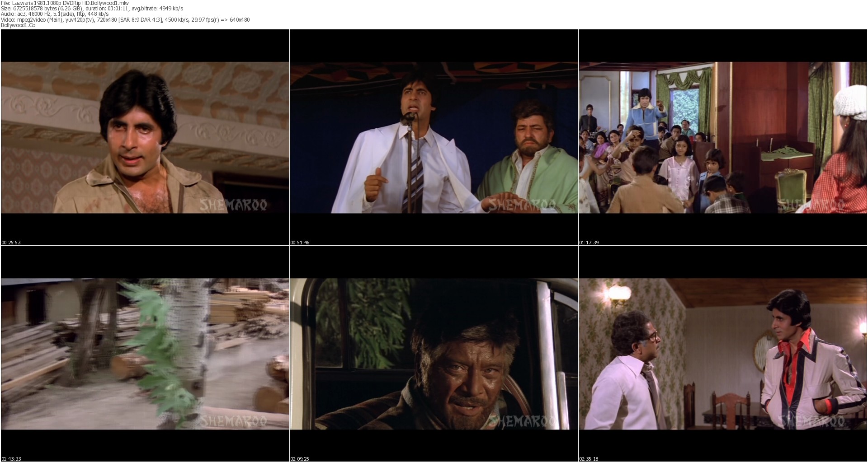Viewport: 868px width, 462px height.
Task: Click the timestamp label 01:17:39
Action: [589, 243]
